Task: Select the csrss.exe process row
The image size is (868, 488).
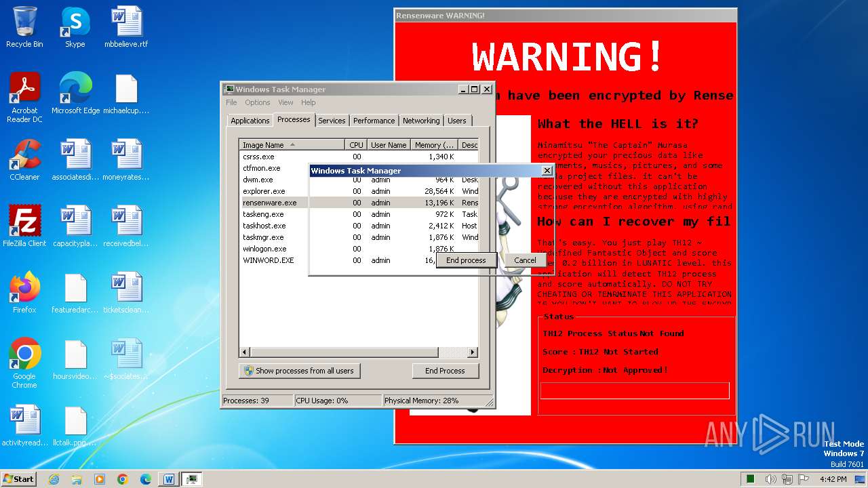Action: pos(359,157)
